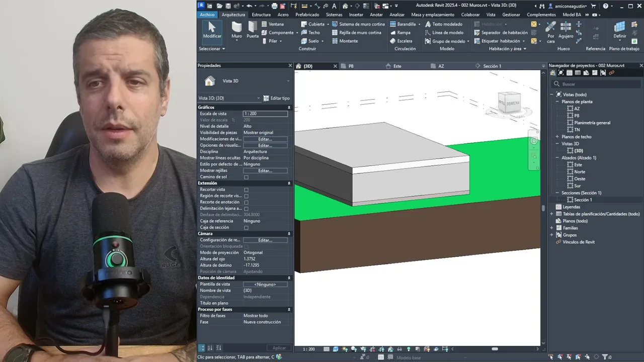This screenshot has width=644, height=362.
Task: Click the print icon in quick access toolbar
Action: pyautogui.click(x=274, y=6)
